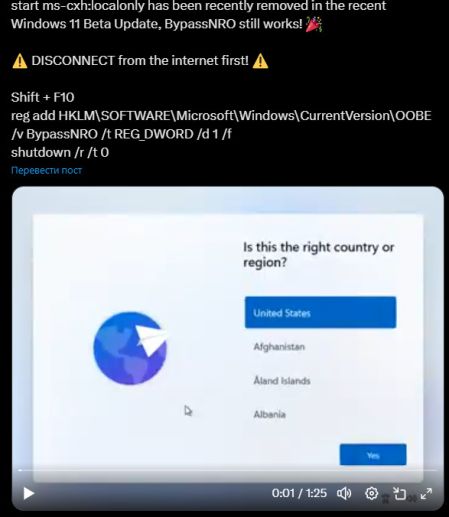The image size is (449, 517).
Task: Choose Albania from the country list
Action: (269, 414)
